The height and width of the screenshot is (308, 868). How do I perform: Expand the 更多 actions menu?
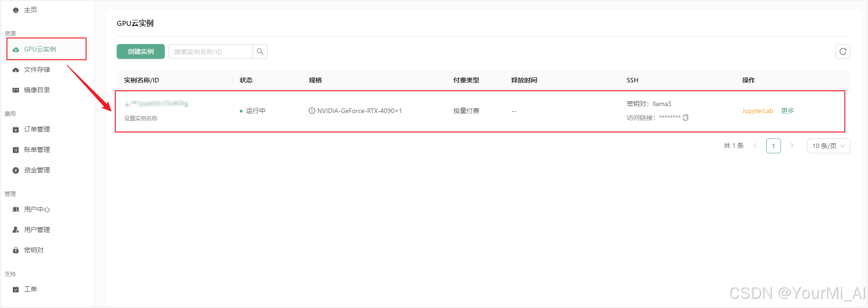pos(787,111)
